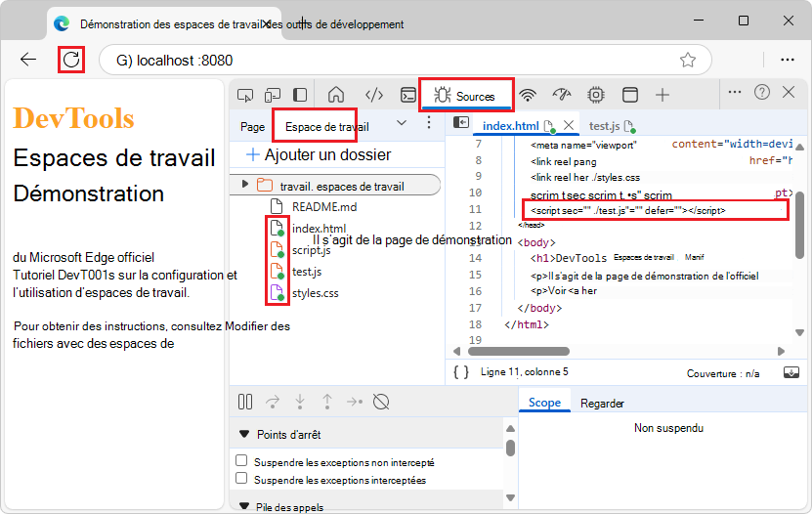The height and width of the screenshot is (514, 812).
Task: Open navigator more options menu
Action: 429,123
